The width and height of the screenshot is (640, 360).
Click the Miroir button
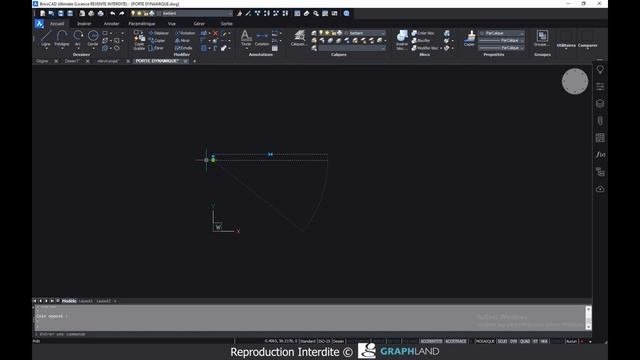pos(182,40)
